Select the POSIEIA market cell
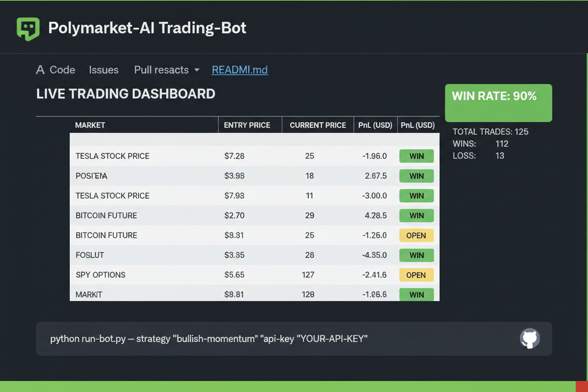 [x=91, y=176]
